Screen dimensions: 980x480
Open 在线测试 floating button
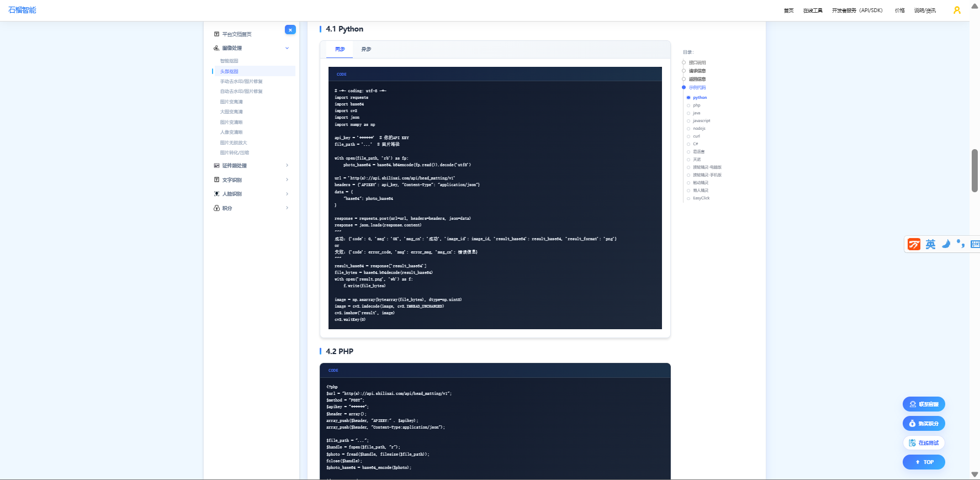[924, 443]
